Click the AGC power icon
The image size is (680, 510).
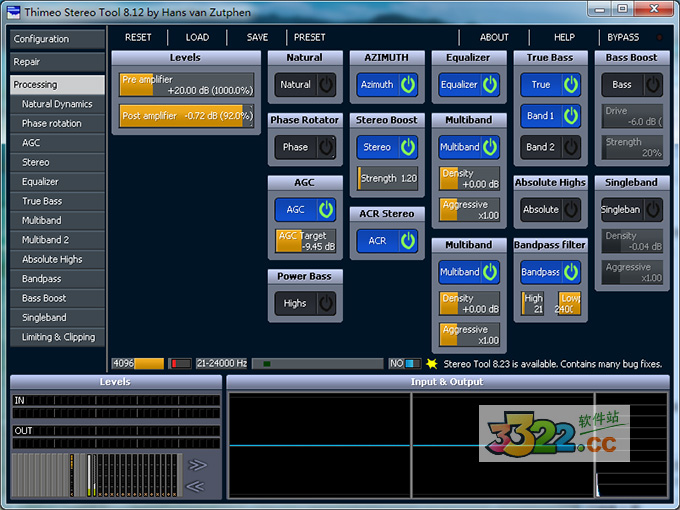point(326,209)
